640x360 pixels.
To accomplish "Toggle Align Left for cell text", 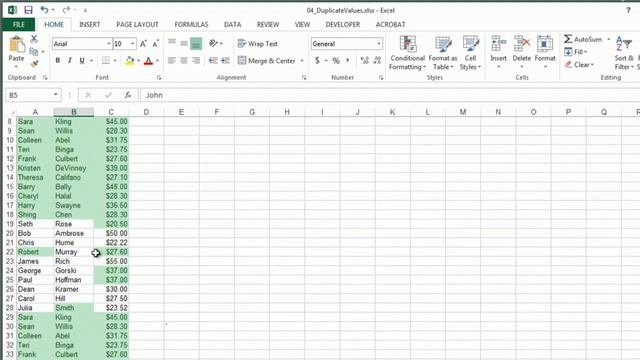I will click(x=172, y=60).
